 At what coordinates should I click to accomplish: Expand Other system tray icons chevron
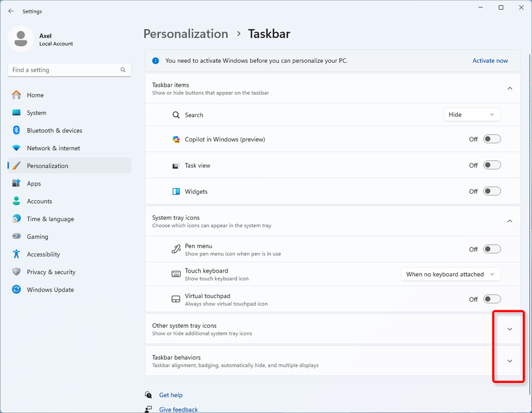(x=510, y=329)
